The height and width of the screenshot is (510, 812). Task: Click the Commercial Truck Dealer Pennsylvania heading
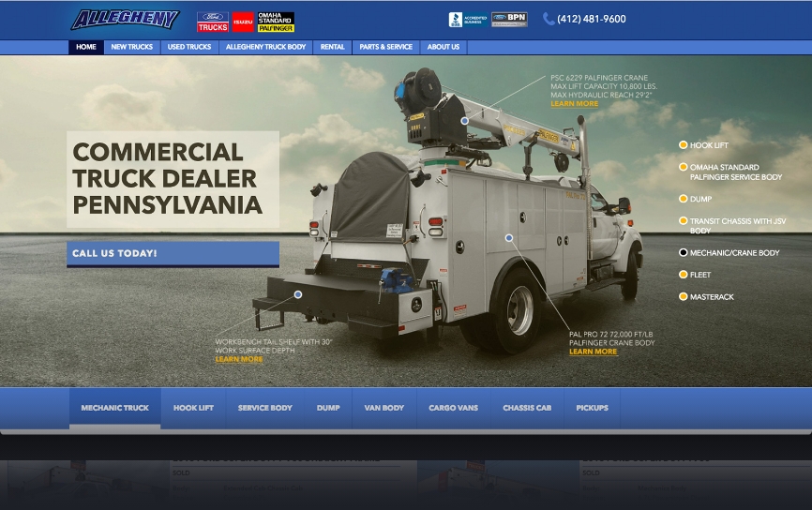coord(167,179)
